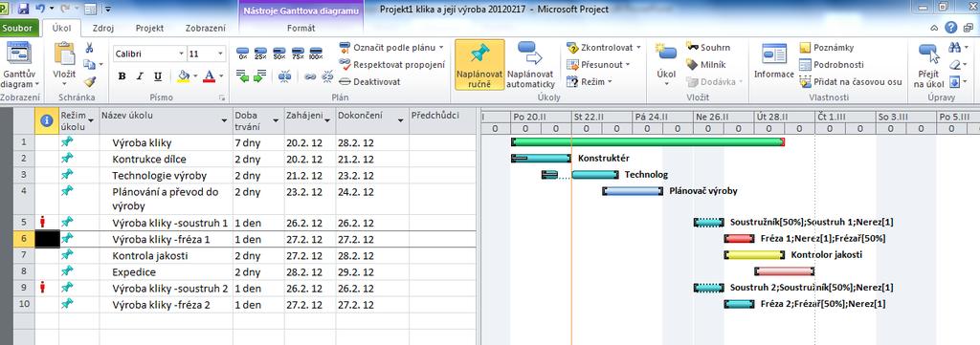Click the Save icon in quick access toolbar
The image size is (980, 345).
(24, 9)
